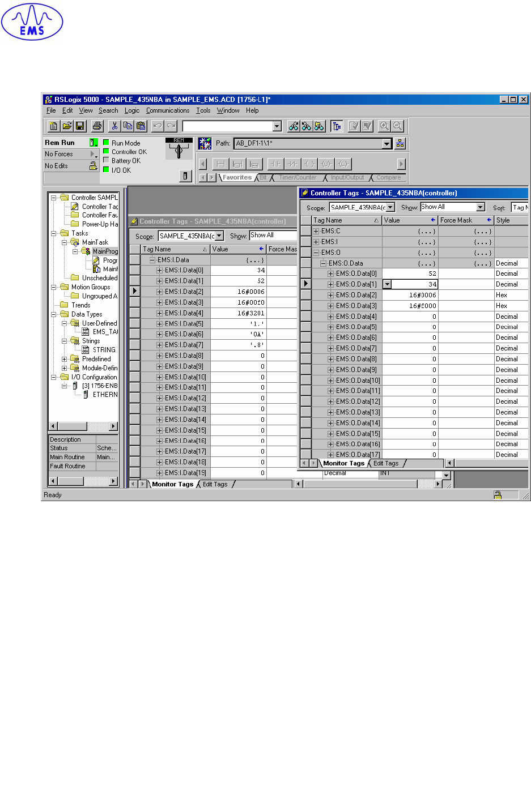Viewport: 531px width, 812px height.
Task: Collapse the Tasks folder in organizer
Action: 53,233
